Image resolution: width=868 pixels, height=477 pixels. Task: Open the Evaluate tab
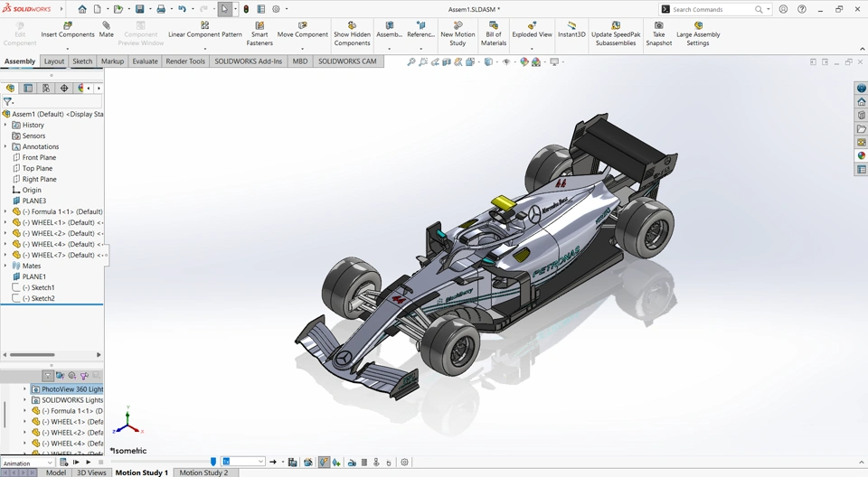[x=145, y=61]
